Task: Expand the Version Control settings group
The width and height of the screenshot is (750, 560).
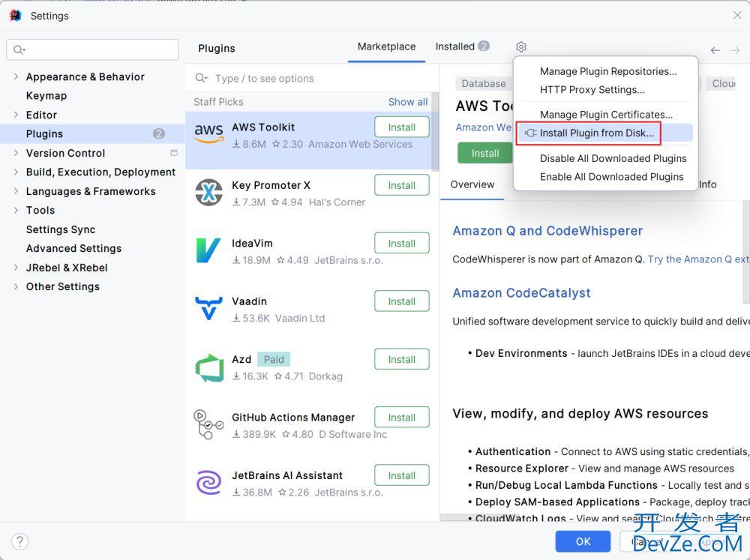Action: point(16,153)
